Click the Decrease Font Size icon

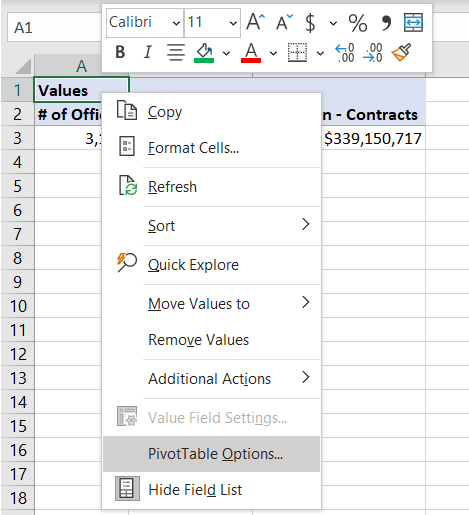tap(284, 22)
